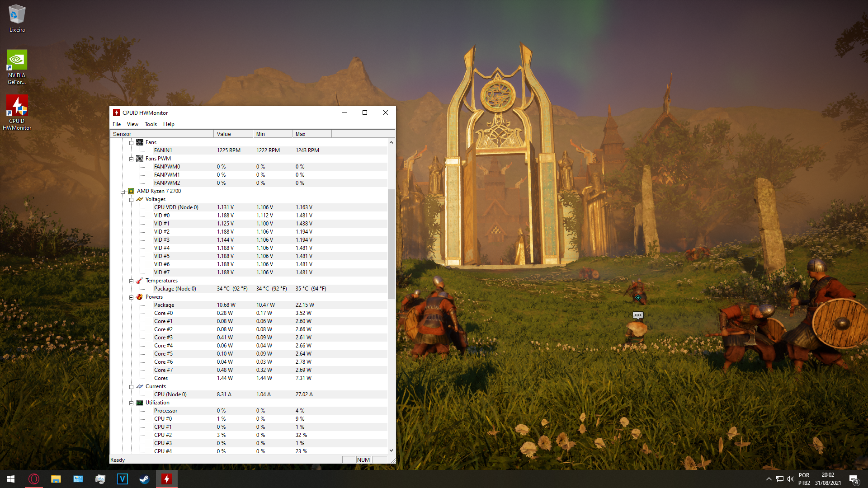Select the Utilization category icon

(x=140, y=403)
